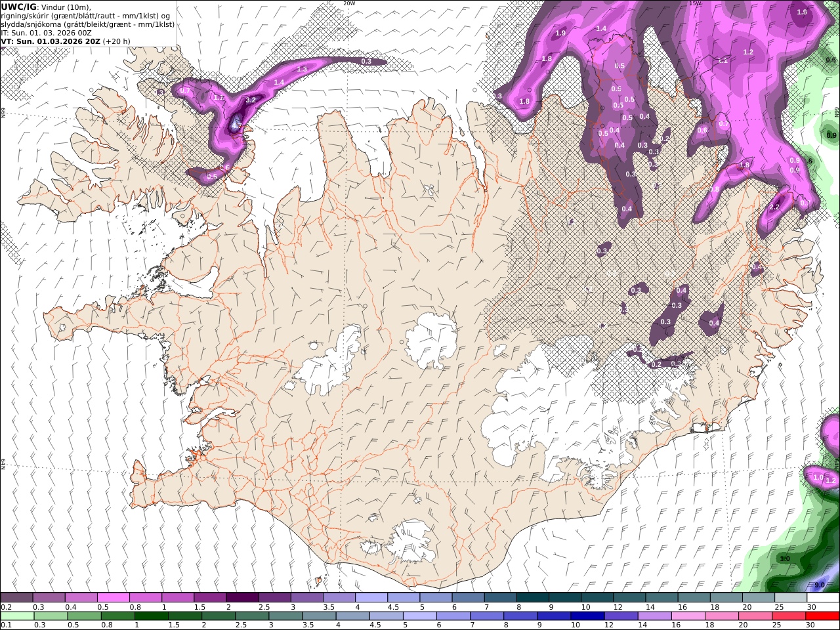Pick the deep blue 10 swatch in lower scale
840x630 pixels.
(587, 616)
